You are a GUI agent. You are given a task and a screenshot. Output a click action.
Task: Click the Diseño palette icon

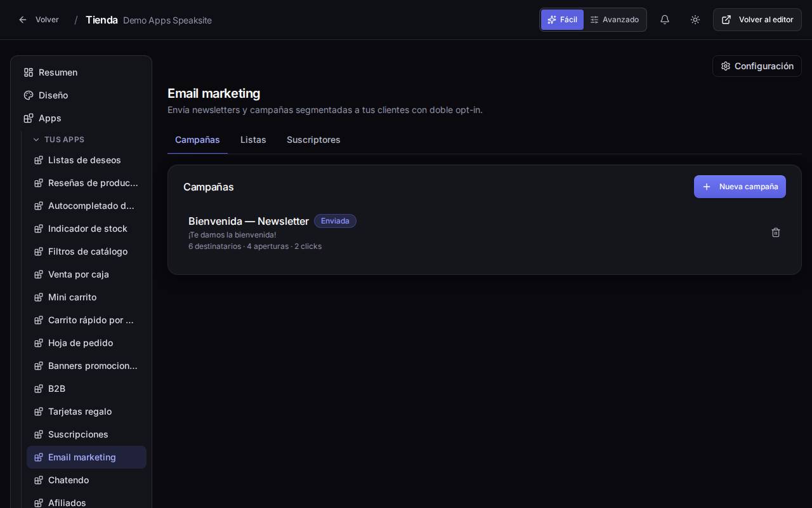coord(29,95)
